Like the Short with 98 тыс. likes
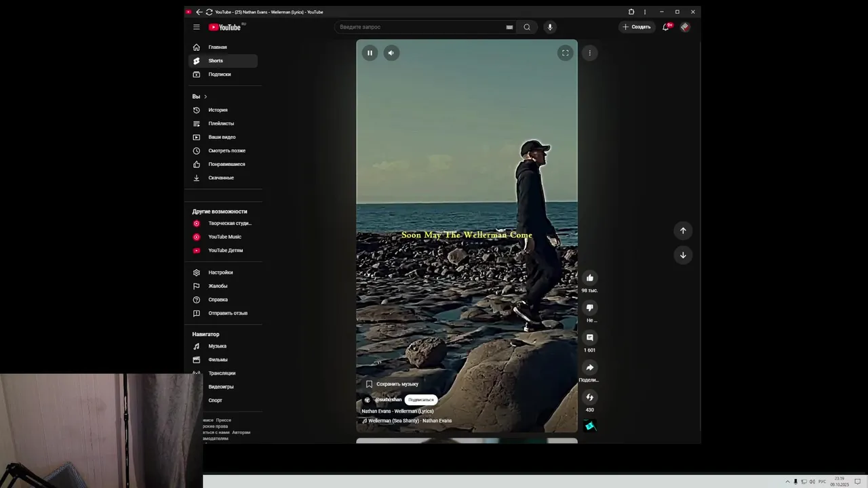Image resolution: width=868 pixels, height=488 pixels. tap(589, 278)
